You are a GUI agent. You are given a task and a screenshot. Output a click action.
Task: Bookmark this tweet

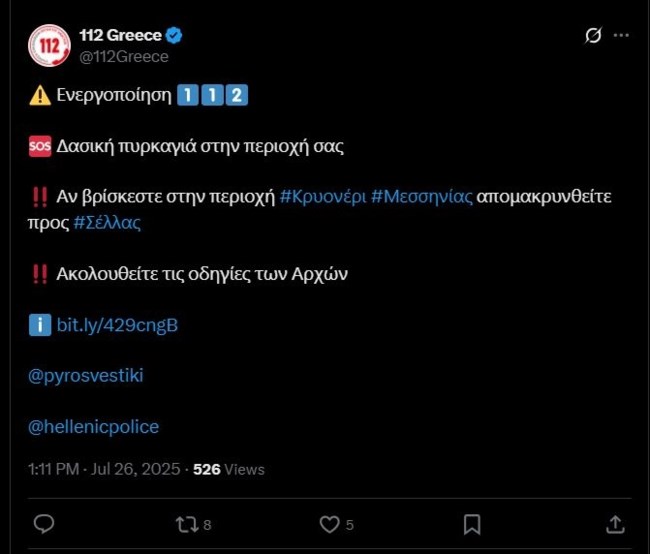coord(472,525)
